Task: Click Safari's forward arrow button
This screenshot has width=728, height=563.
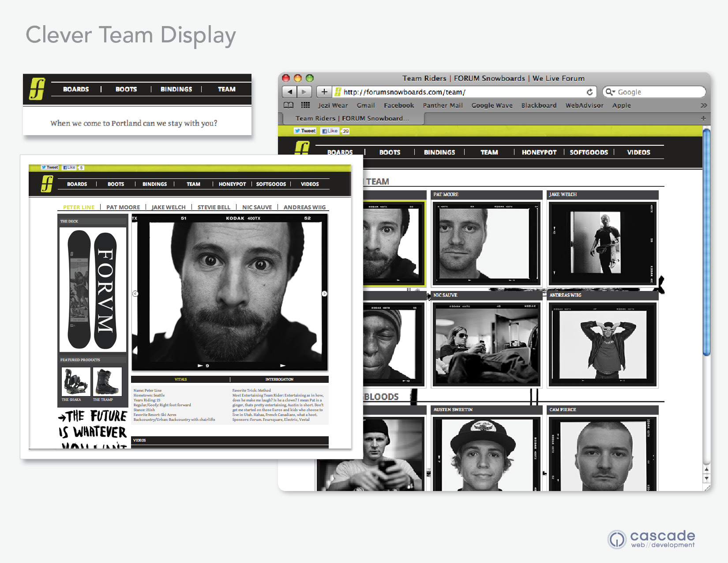Action: tap(304, 92)
